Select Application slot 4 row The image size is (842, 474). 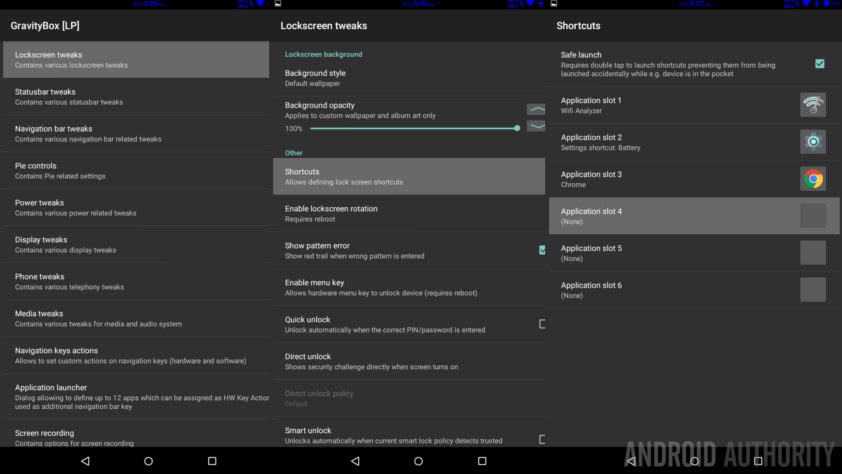(x=695, y=216)
